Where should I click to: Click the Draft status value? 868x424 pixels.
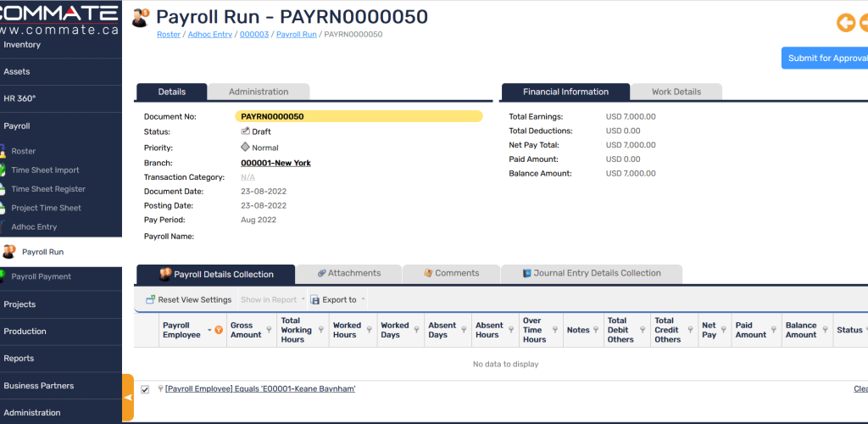261,131
